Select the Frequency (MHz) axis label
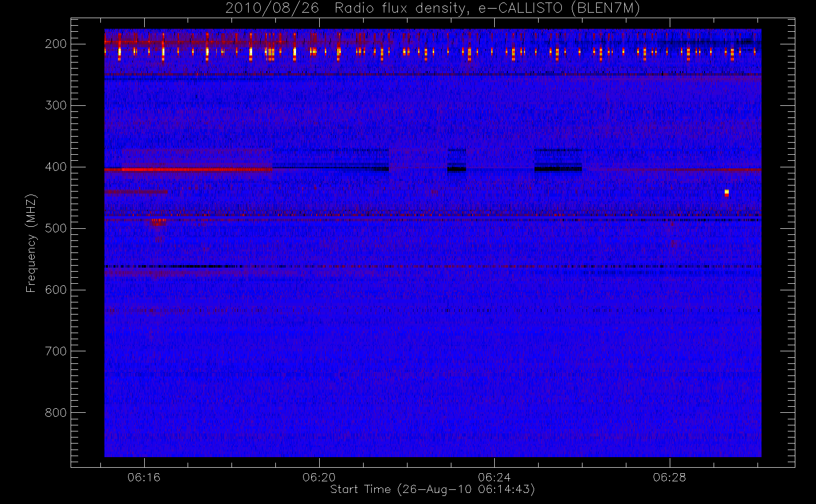Viewport: 816px width, 504px height. [31, 243]
